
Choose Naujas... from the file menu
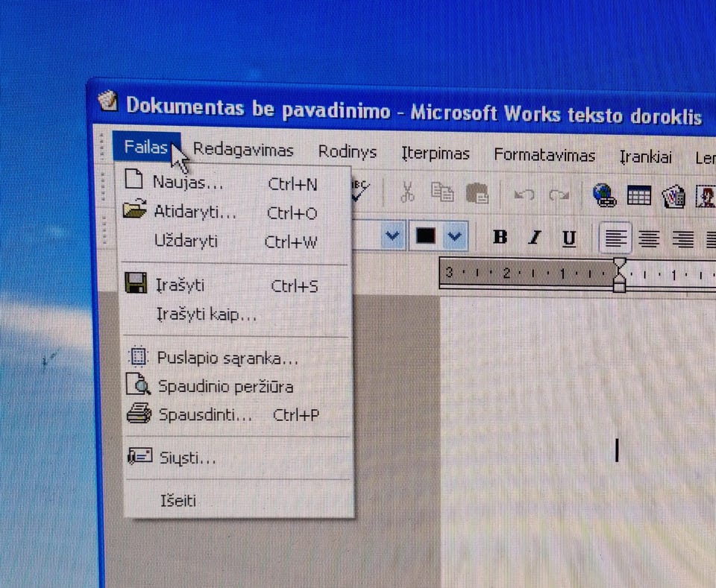[236, 183]
